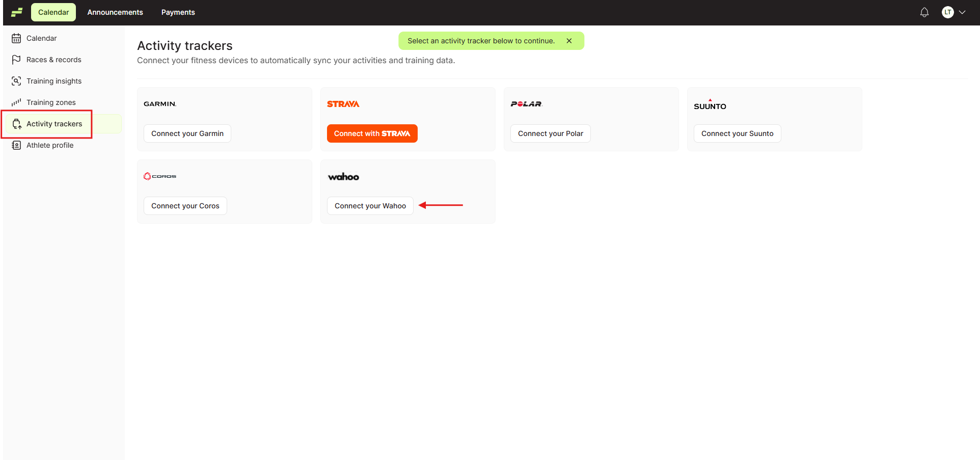The image size is (980, 460).
Task: Dismiss the green notification banner
Action: pyautogui.click(x=569, y=41)
